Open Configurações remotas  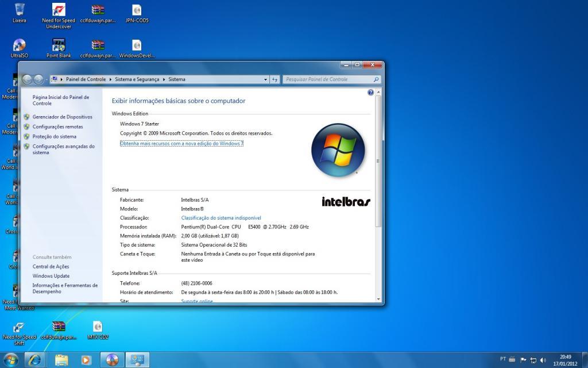[58, 126]
